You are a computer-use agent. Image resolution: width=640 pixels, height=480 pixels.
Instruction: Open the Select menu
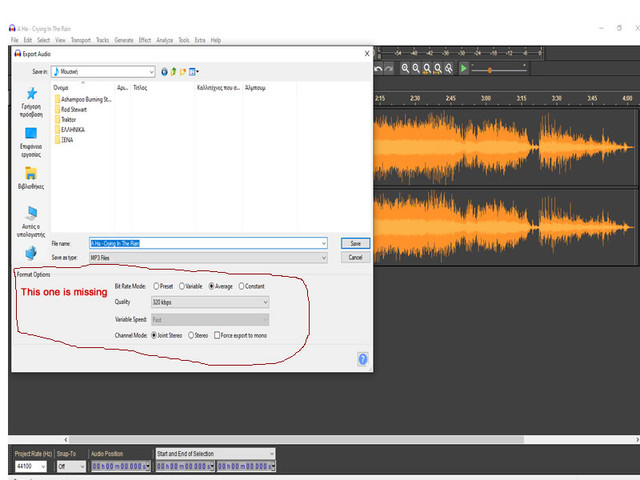43,40
